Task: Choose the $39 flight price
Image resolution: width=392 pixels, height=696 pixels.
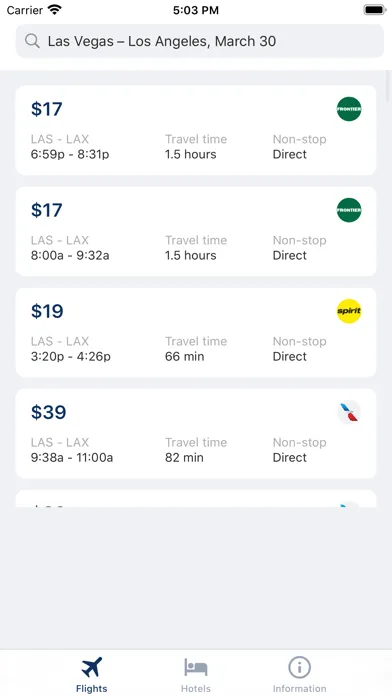Action: [48, 412]
